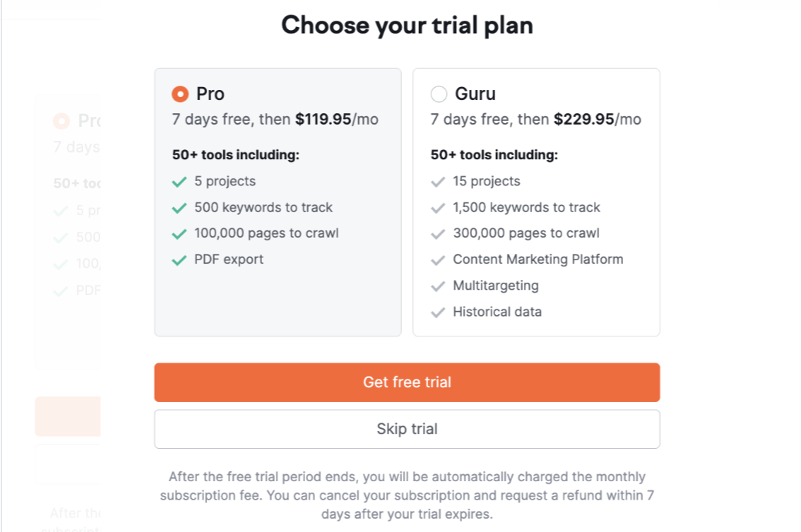Click the Guru plan title label

[x=475, y=94]
